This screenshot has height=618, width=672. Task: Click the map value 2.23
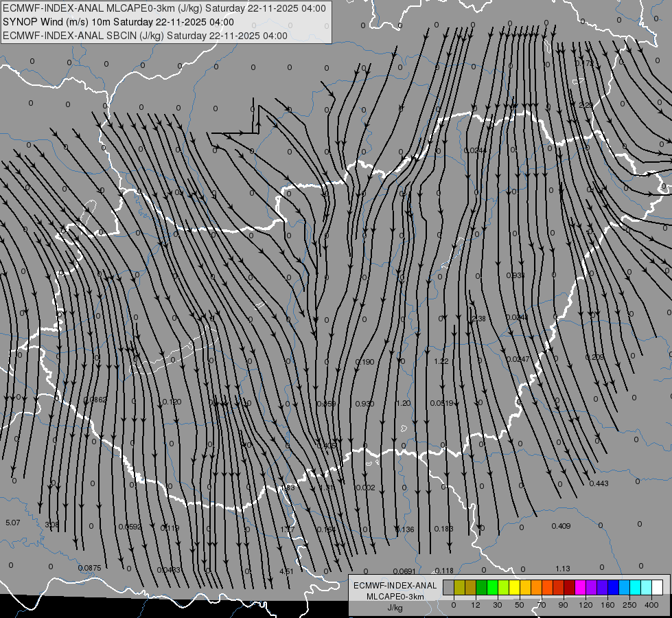(586, 105)
